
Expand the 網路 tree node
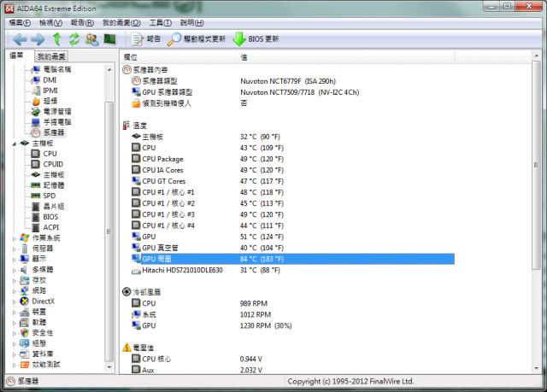15,291
